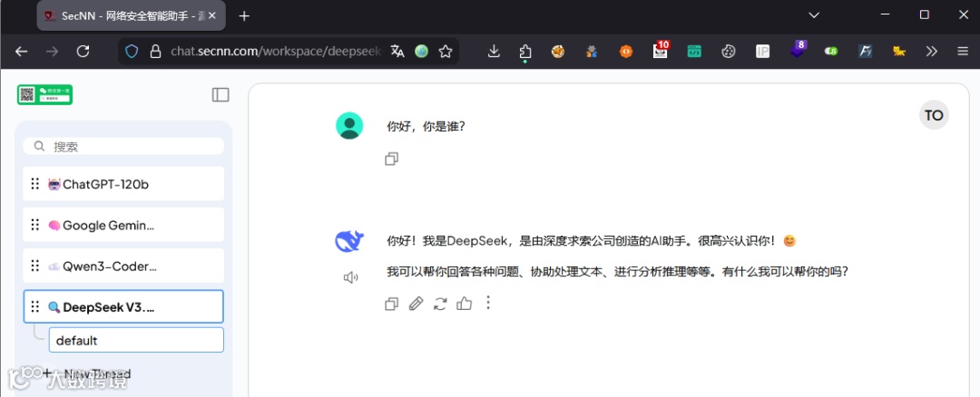The height and width of the screenshot is (397, 980).
Task: List all tabs dropdown arrow
Action: tap(814, 15)
